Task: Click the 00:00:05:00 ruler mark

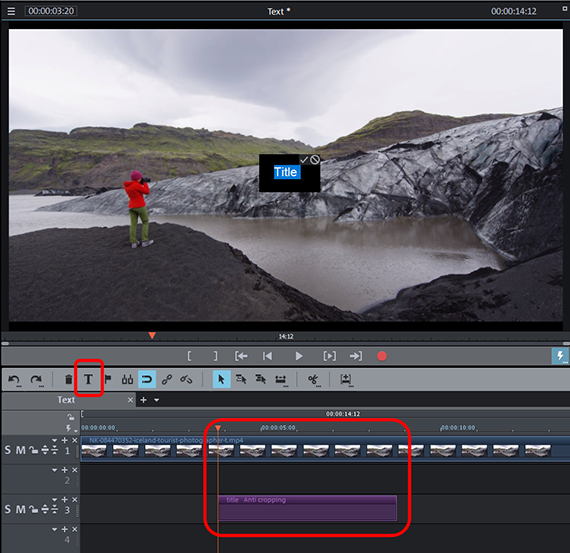Action: point(279,428)
